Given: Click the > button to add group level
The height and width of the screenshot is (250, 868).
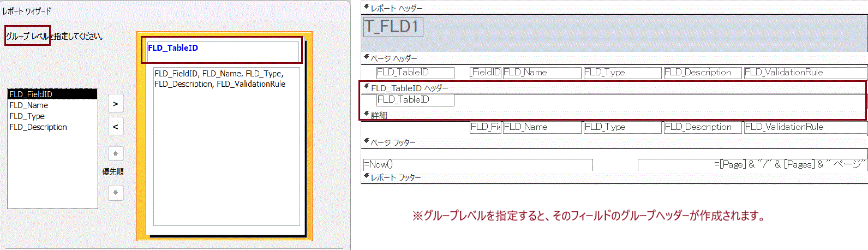Looking at the screenshot, I should 116,104.
